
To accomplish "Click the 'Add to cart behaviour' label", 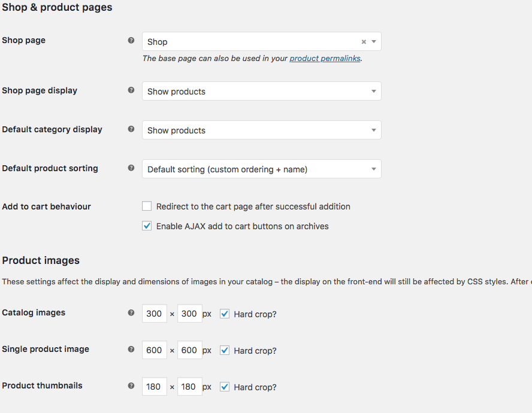I will pyautogui.click(x=47, y=206).
